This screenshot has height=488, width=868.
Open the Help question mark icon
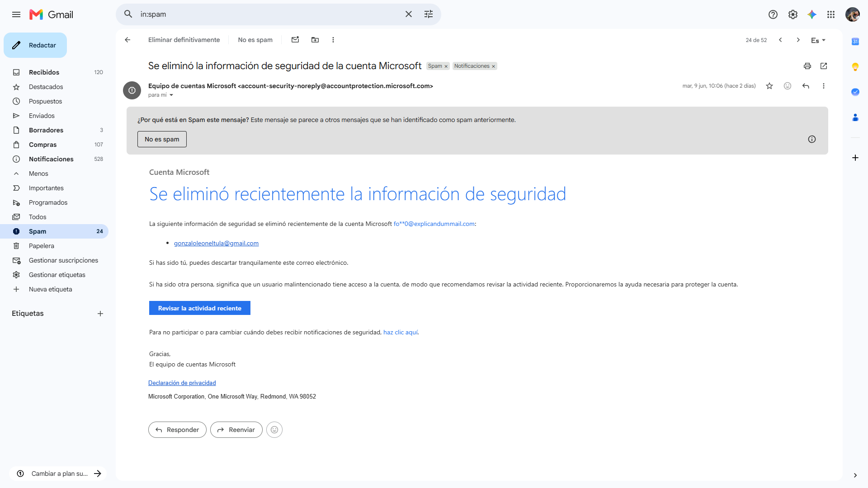pos(773,14)
